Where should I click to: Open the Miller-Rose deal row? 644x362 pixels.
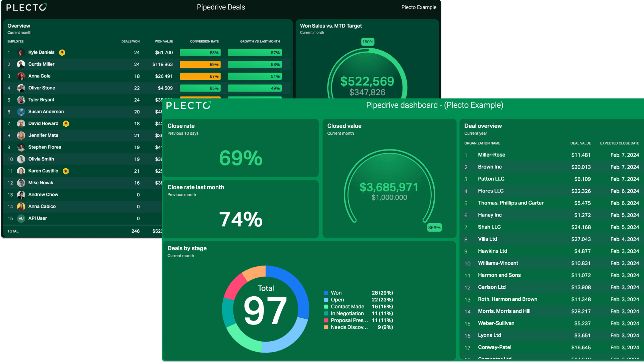(552, 155)
